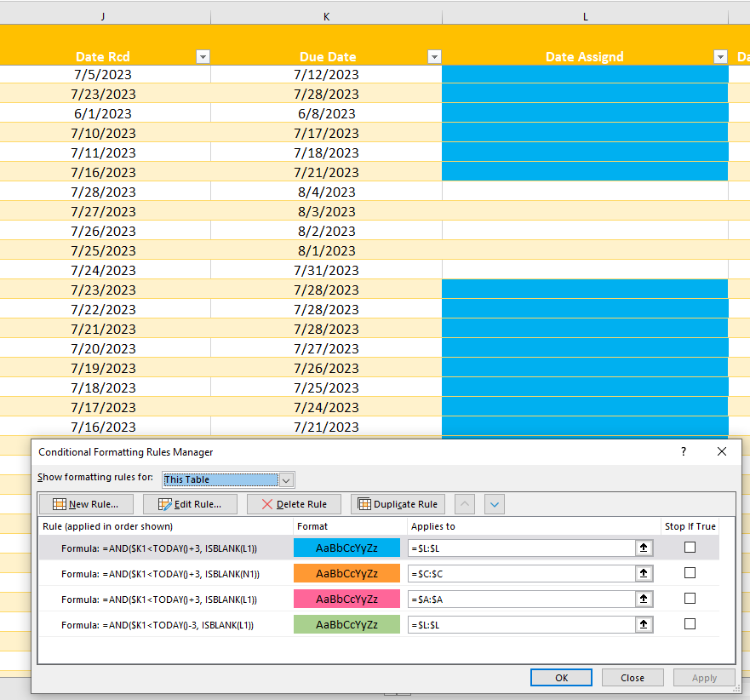Screen dimensions: 750x700
Task: Click the blue AaBbCcYyZz format preview
Action: tap(346, 548)
